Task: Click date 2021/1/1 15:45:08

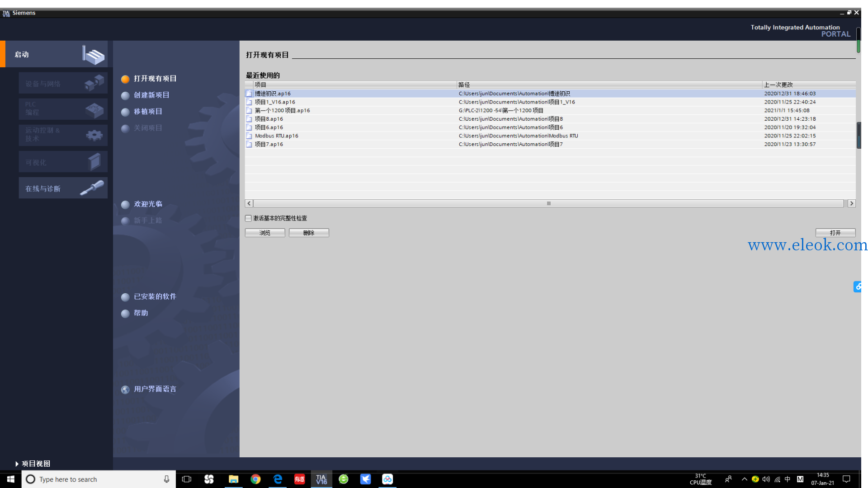Action: pos(787,110)
